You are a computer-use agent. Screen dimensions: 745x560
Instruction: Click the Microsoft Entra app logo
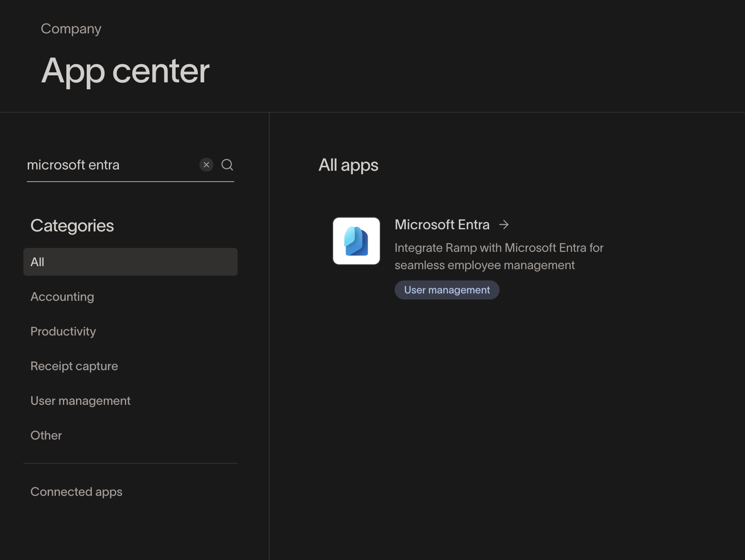click(x=356, y=241)
